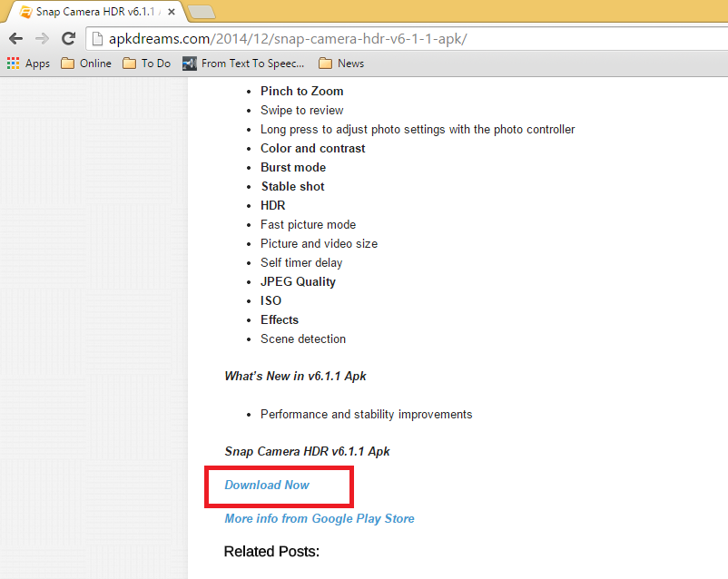The image size is (728, 579).
Task: Click Snap Camera HDR v6.1.1 Apk heading
Action: (x=307, y=452)
